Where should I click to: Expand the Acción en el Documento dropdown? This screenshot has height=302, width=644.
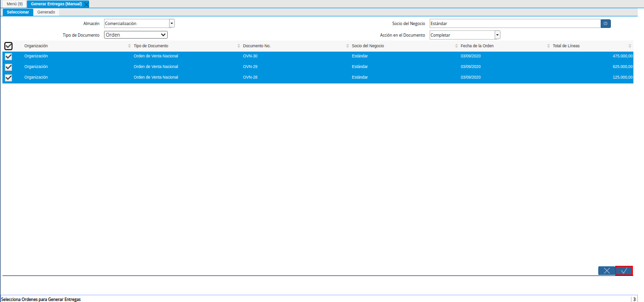[x=498, y=35]
